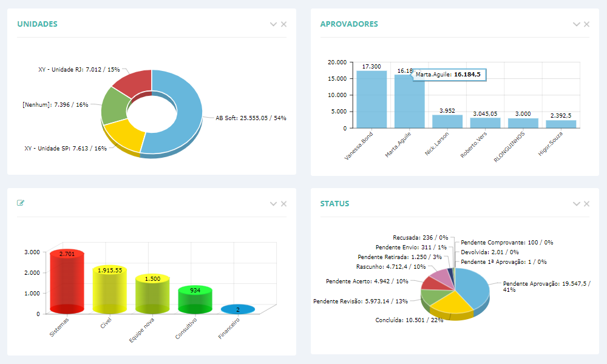Close the untitled cylinder chart panel
The image size is (607, 364).
[283, 204]
